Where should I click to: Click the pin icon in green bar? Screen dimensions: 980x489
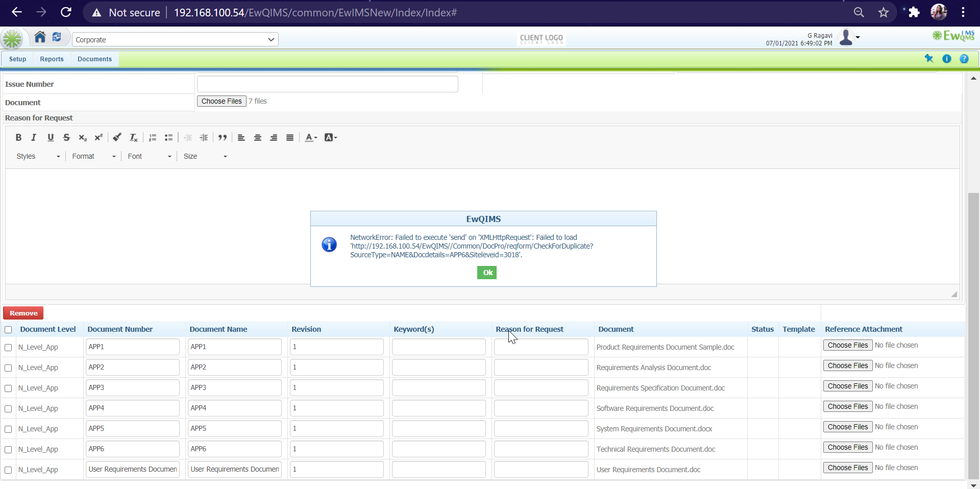coord(929,59)
